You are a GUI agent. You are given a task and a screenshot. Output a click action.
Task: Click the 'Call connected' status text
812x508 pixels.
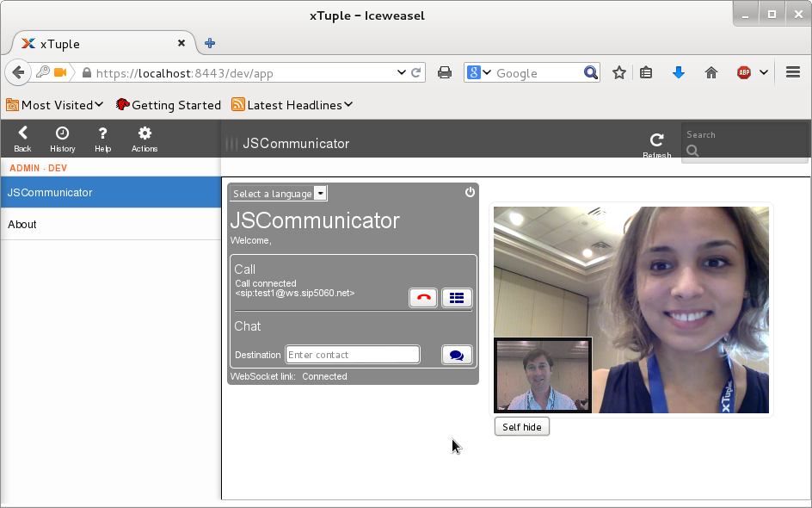(x=266, y=283)
